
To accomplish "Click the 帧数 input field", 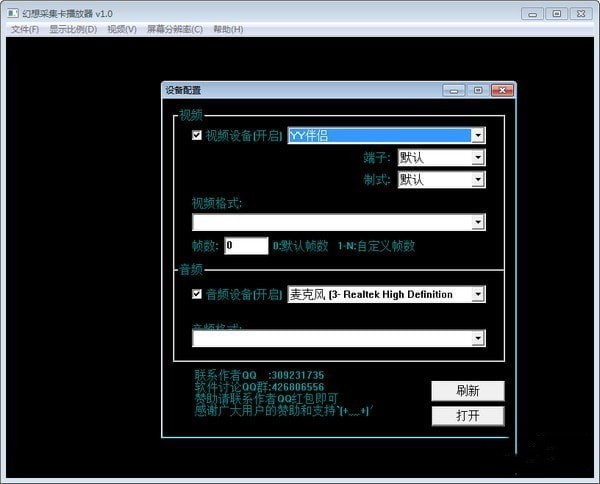I will [x=246, y=245].
